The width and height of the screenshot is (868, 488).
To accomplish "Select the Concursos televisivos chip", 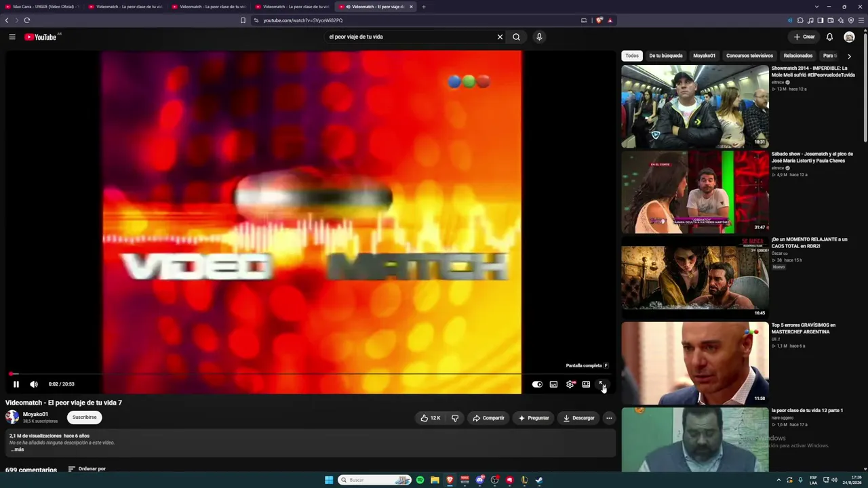I will [749, 56].
